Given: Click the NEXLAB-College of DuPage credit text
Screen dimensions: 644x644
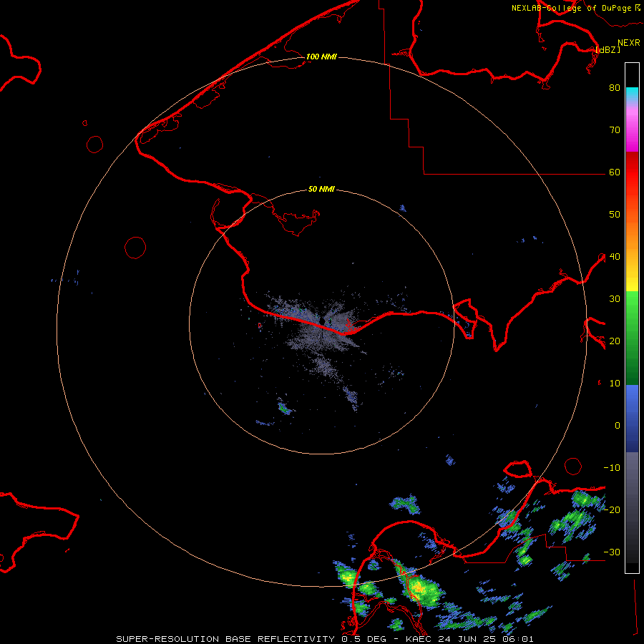Looking at the screenshot, I should [x=571, y=8].
